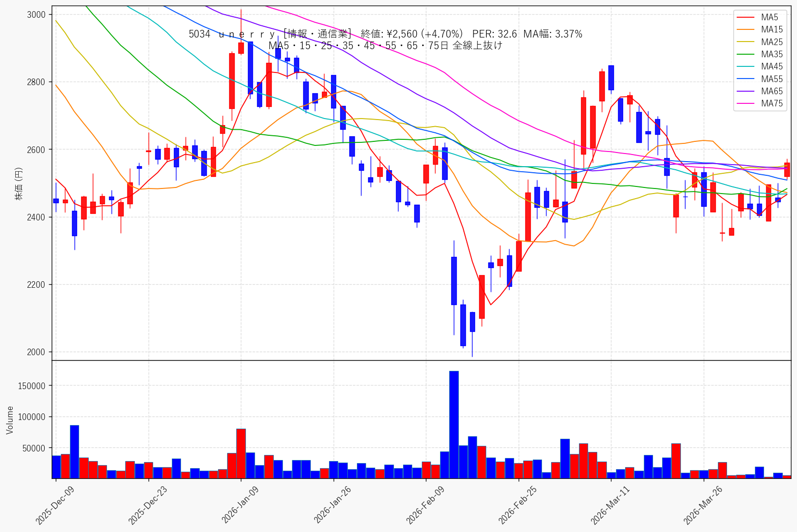Click the 2800 price axis label
The image size is (797, 532).
pos(36,82)
